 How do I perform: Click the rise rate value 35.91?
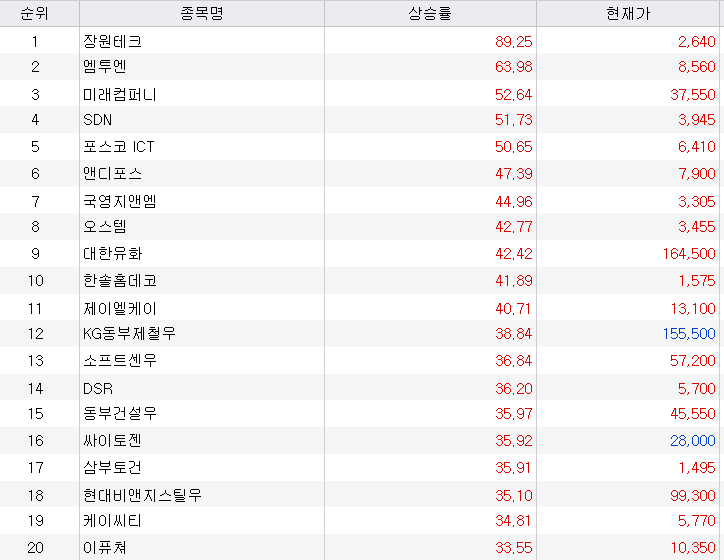513,468
